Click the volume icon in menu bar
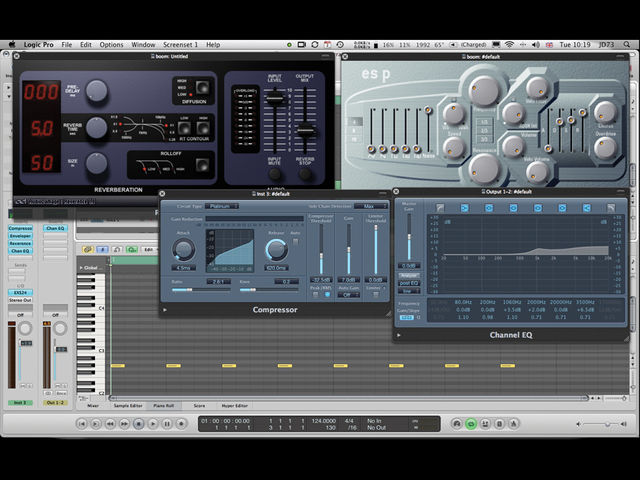This screenshot has height=480, width=640. pos(536,44)
